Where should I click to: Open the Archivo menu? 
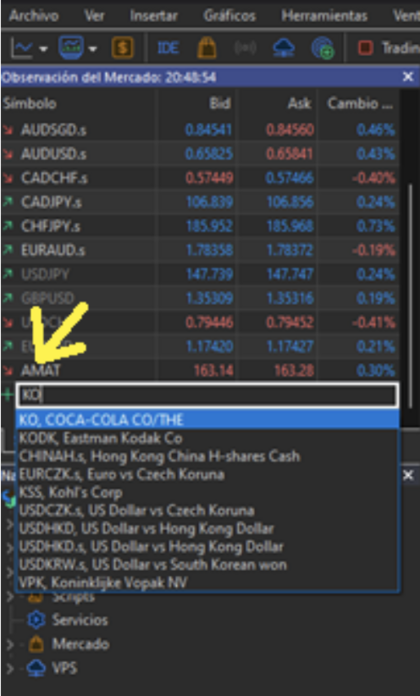point(34,16)
